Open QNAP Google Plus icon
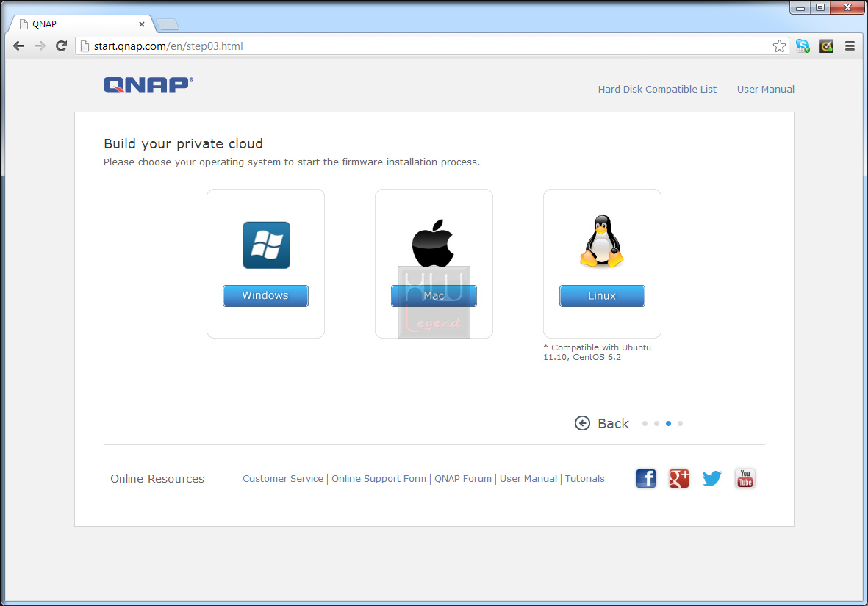Image resolution: width=868 pixels, height=606 pixels. (x=678, y=478)
